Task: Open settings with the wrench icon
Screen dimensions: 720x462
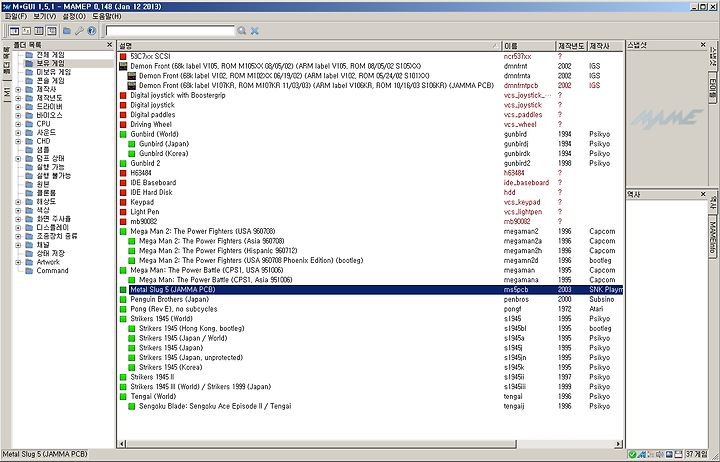Action: (79, 31)
